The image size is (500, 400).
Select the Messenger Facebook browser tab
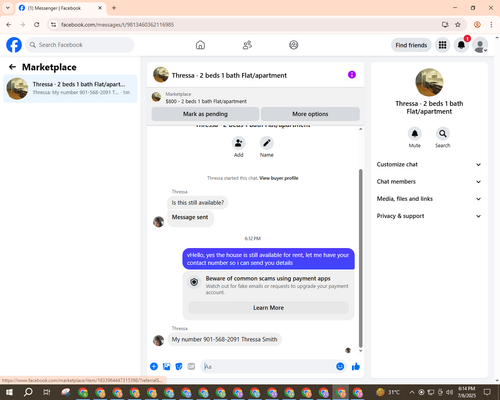pyautogui.click(x=61, y=8)
